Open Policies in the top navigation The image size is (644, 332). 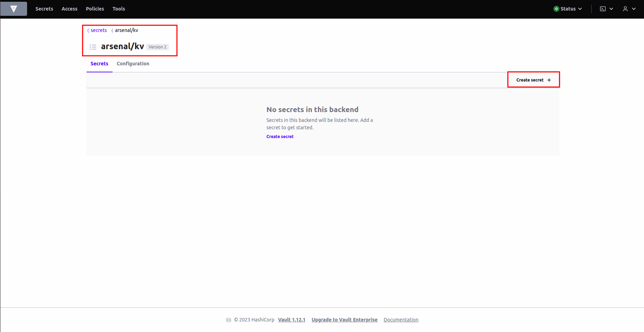[95, 9]
